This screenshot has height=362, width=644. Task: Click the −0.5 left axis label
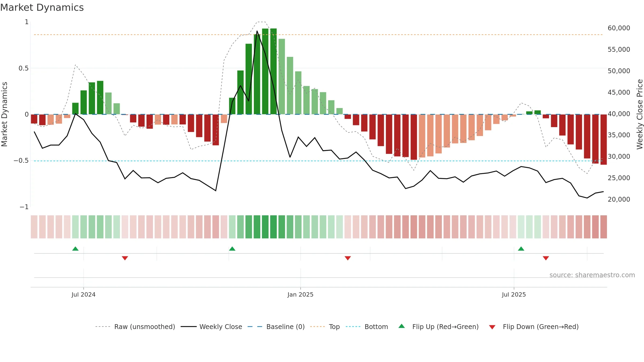(21, 161)
